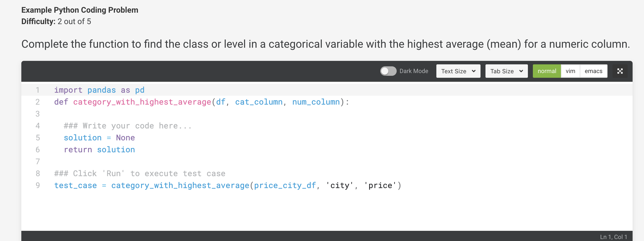Click empty line 3 in editor
This screenshot has width=644, height=241.
click(325, 114)
